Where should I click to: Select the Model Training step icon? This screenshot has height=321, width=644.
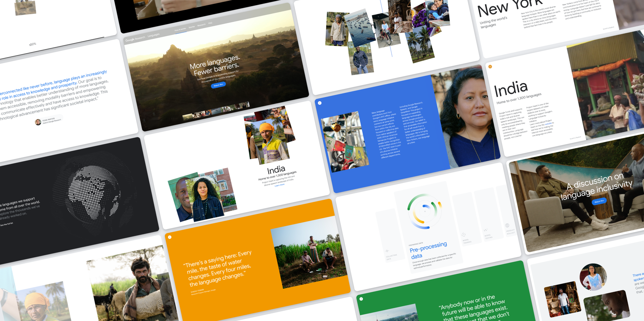click(464, 235)
